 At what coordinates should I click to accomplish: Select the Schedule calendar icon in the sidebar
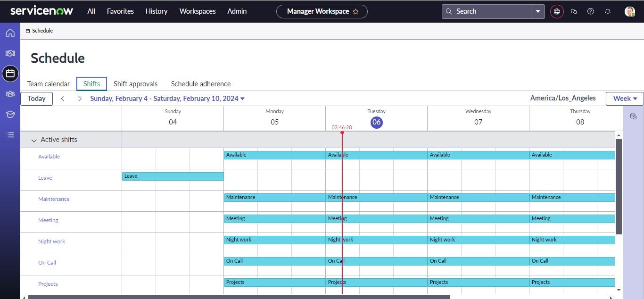(10, 74)
